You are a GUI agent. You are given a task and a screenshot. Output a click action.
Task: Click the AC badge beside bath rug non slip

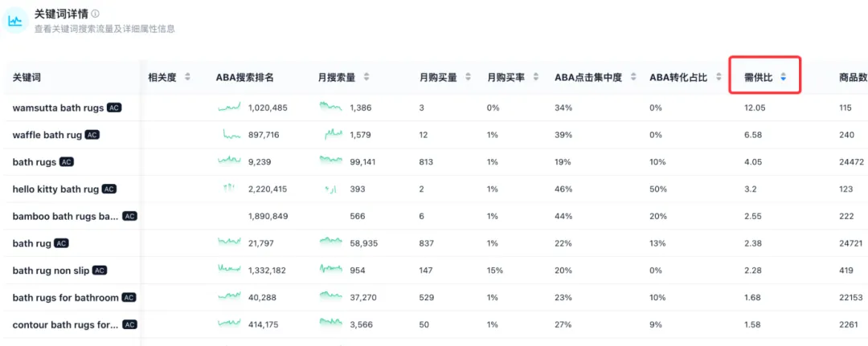point(100,271)
